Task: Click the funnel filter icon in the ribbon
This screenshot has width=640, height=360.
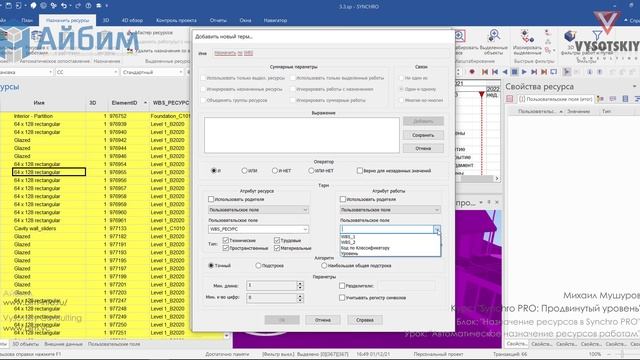Action: pos(597,36)
